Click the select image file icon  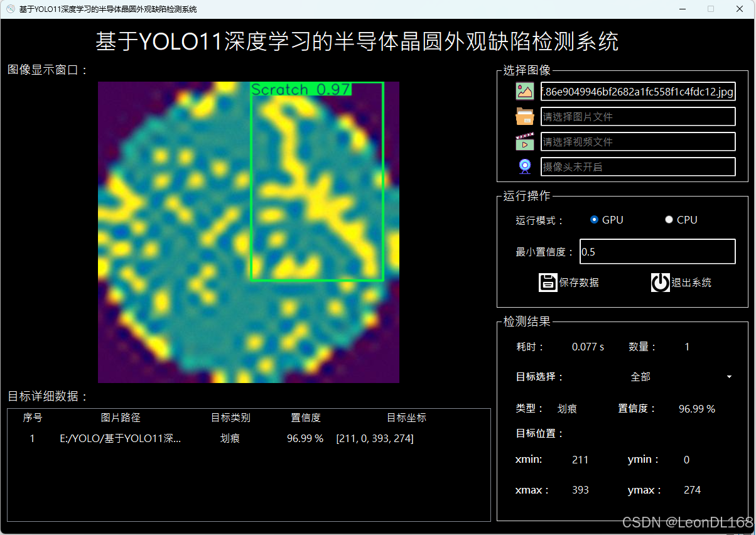[525, 91]
